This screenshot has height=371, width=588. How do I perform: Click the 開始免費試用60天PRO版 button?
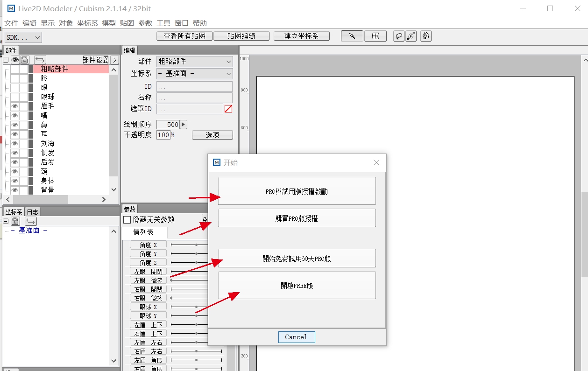click(x=297, y=258)
